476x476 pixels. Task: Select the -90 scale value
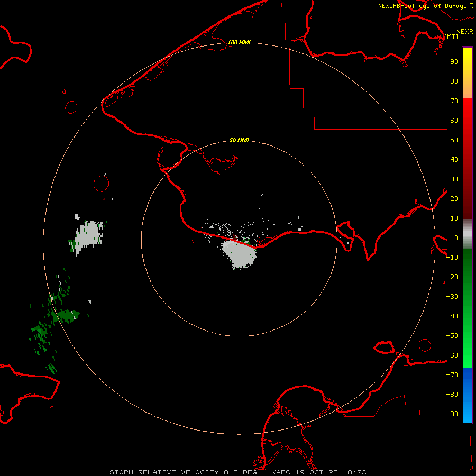(x=452, y=414)
